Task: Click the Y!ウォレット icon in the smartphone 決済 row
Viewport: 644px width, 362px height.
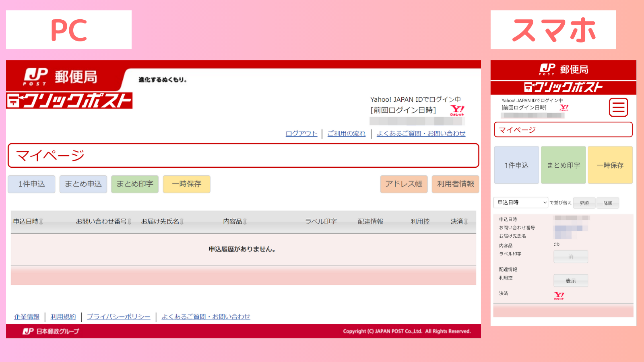Action: coord(559,295)
